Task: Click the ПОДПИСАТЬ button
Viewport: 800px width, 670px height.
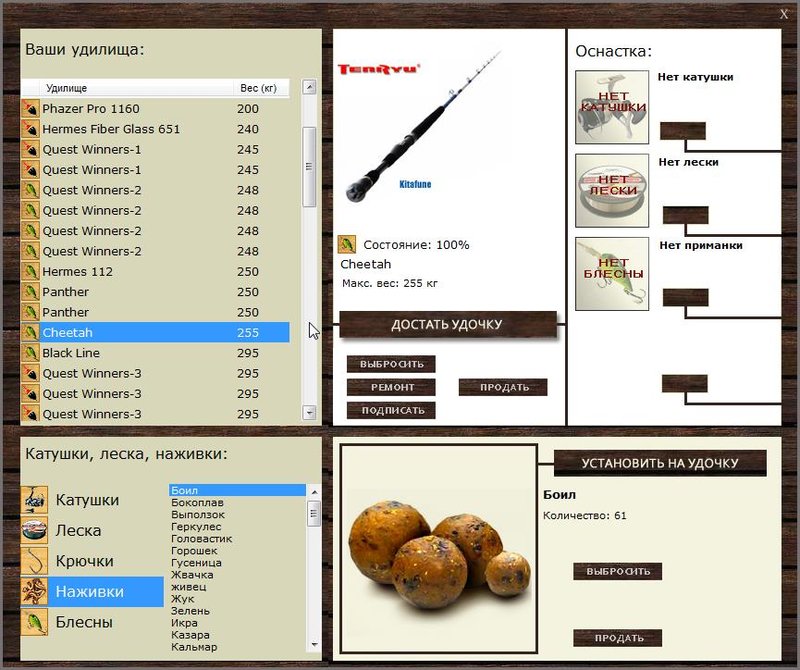Action: click(391, 410)
